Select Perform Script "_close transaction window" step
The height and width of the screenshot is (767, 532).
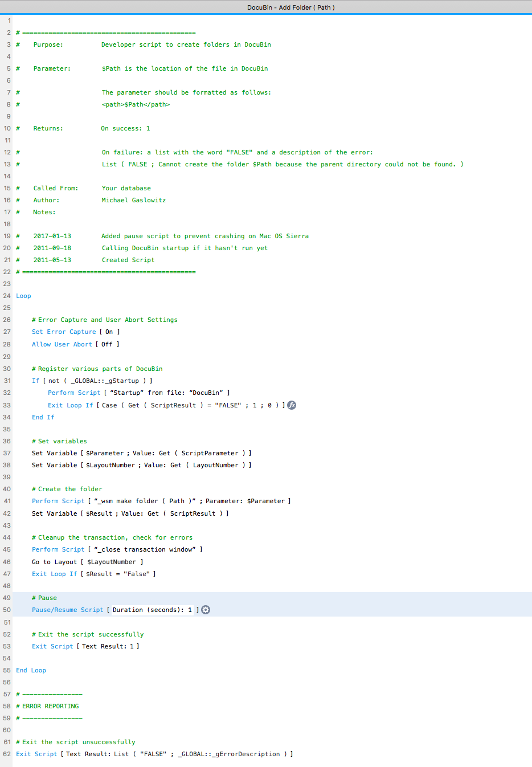117,549
